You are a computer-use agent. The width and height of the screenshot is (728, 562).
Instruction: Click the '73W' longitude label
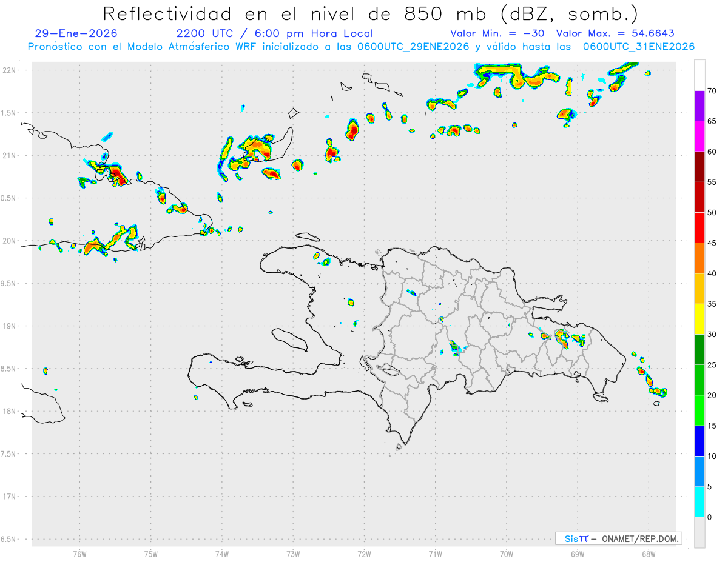[293, 554]
